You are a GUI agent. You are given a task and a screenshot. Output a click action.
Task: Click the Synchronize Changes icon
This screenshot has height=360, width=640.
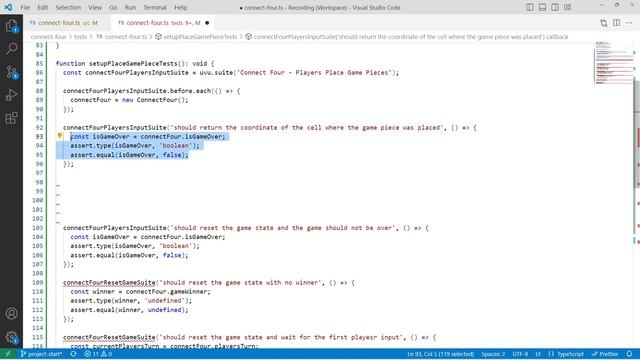pos(73,354)
